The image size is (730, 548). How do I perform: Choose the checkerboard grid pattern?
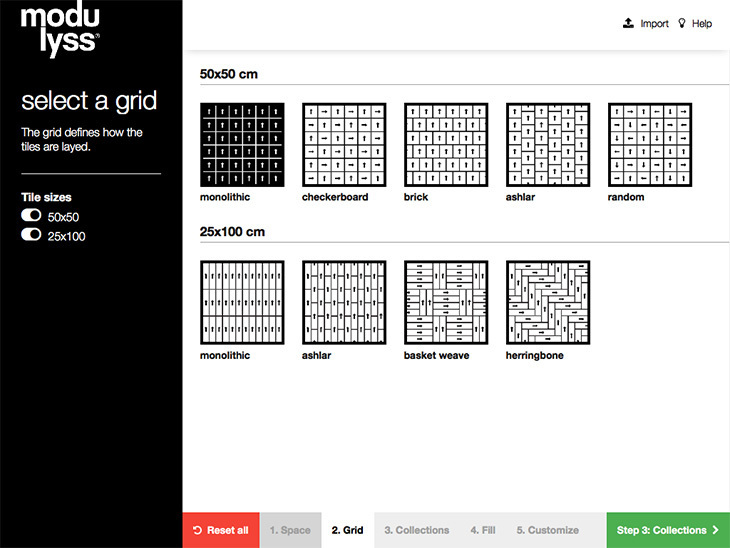point(344,145)
